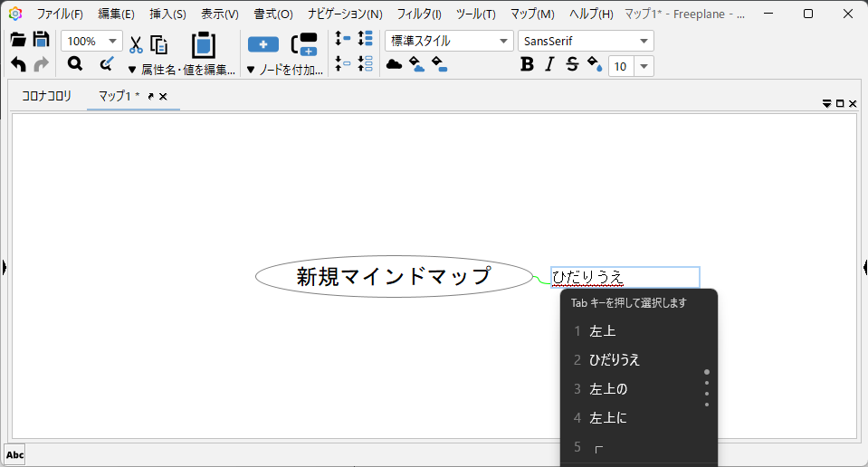Undo the last action
Image resolution: width=868 pixels, height=467 pixels.
tap(18, 64)
